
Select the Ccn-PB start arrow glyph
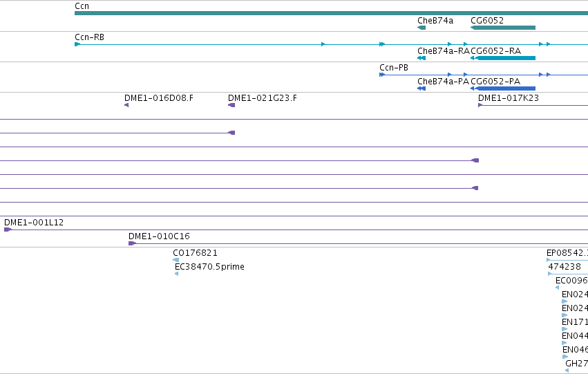382,75
